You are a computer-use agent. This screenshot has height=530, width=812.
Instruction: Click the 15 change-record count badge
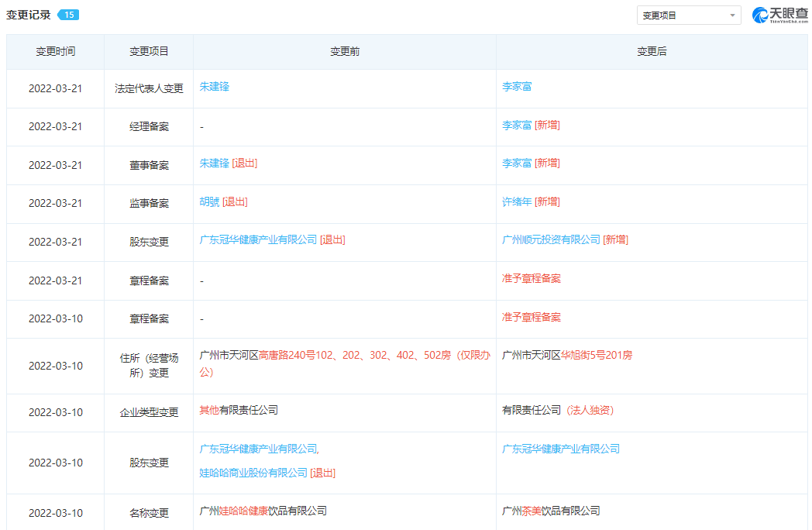pyautogui.click(x=68, y=15)
